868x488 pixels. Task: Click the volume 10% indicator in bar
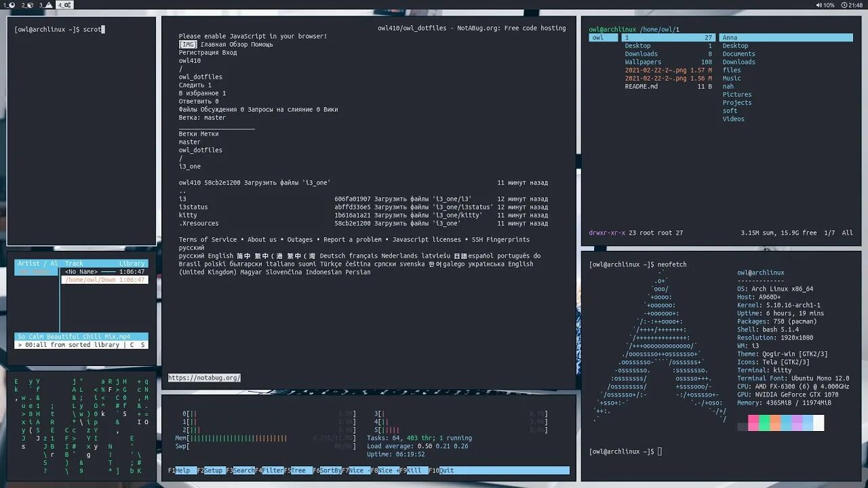click(825, 5)
